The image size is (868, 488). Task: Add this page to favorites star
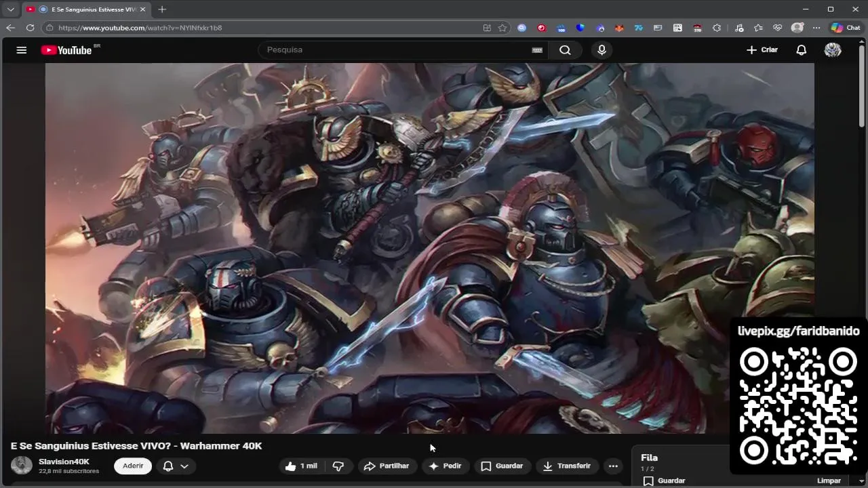pos(502,28)
